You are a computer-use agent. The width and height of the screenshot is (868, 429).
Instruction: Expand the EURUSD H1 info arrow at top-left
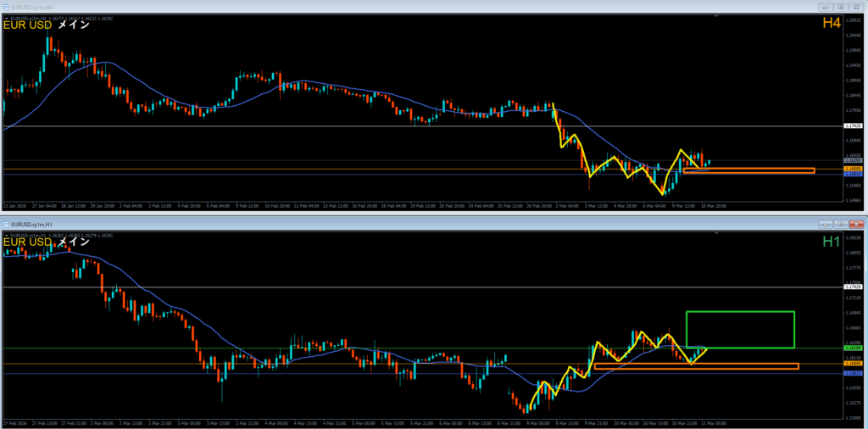pyautogui.click(x=5, y=233)
